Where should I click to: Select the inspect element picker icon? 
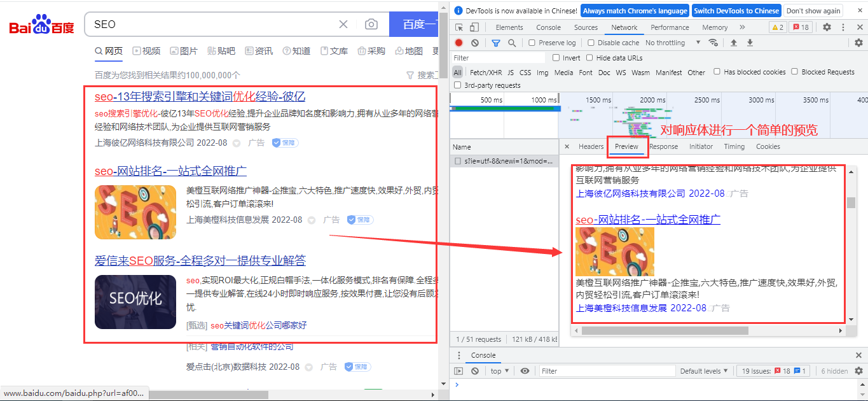pyautogui.click(x=460, y=27)
